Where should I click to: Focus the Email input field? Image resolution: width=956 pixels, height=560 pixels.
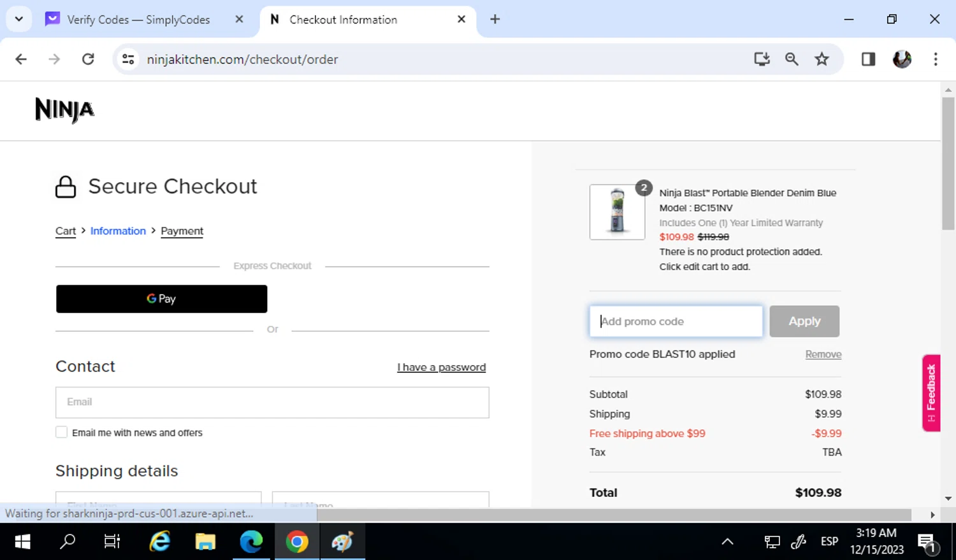tap(272, 403)
